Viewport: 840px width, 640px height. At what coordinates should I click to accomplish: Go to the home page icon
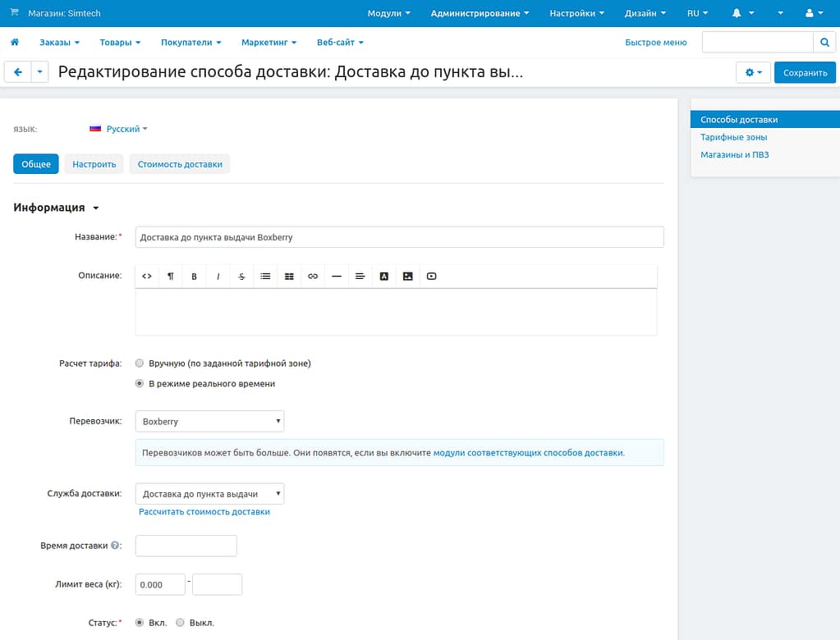coord(15,42)
